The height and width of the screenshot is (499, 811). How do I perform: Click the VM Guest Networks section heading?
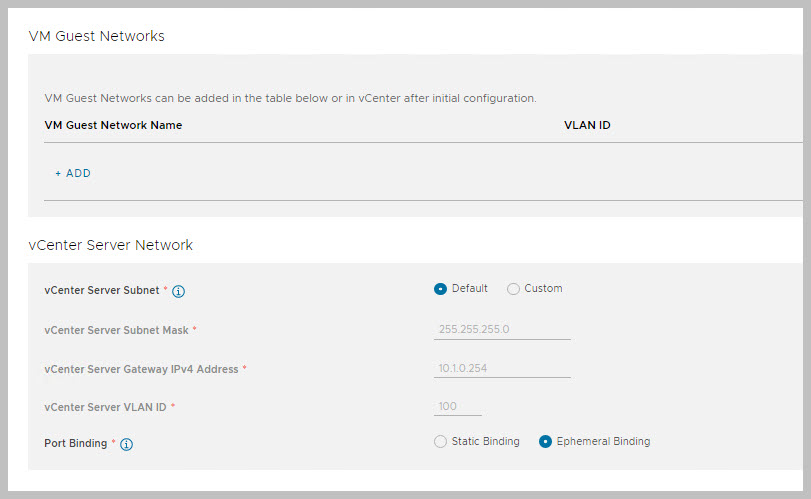click(x=99, y=36)
